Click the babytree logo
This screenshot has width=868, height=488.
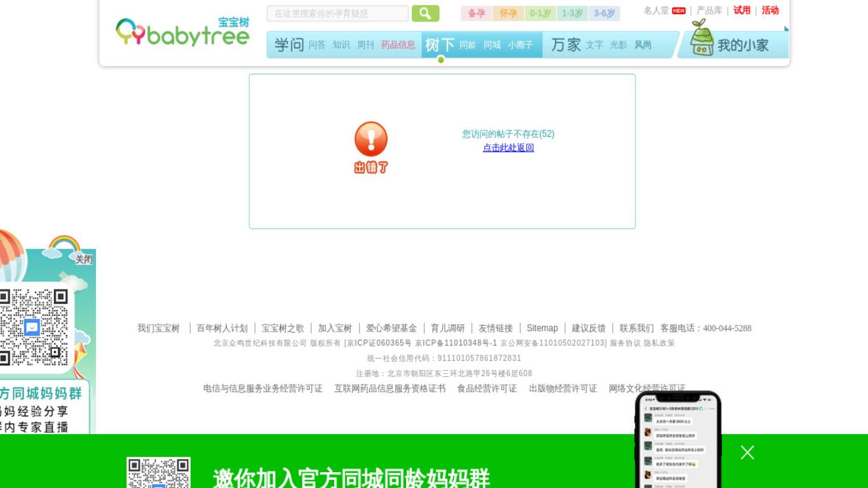[182, 32]
